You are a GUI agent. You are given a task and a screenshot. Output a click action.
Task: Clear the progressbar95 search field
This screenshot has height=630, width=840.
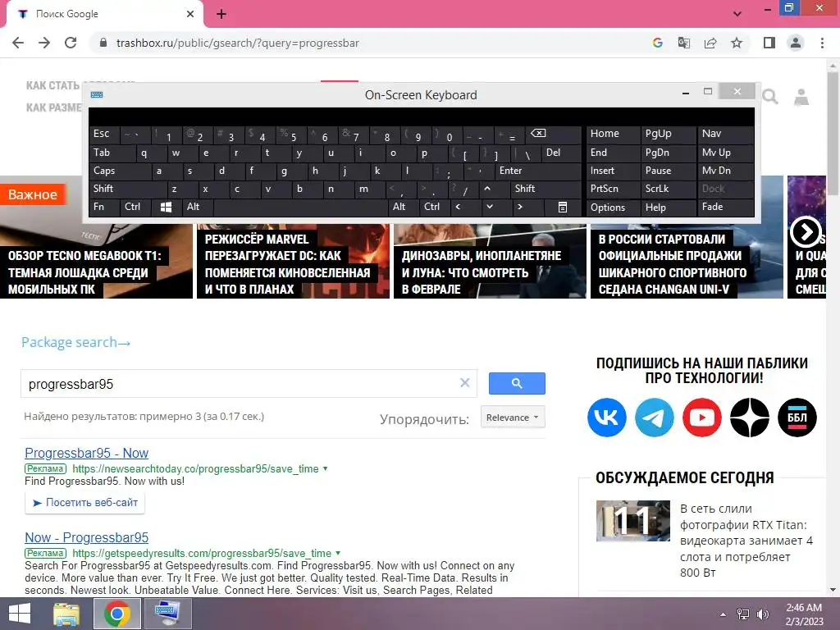464,383
